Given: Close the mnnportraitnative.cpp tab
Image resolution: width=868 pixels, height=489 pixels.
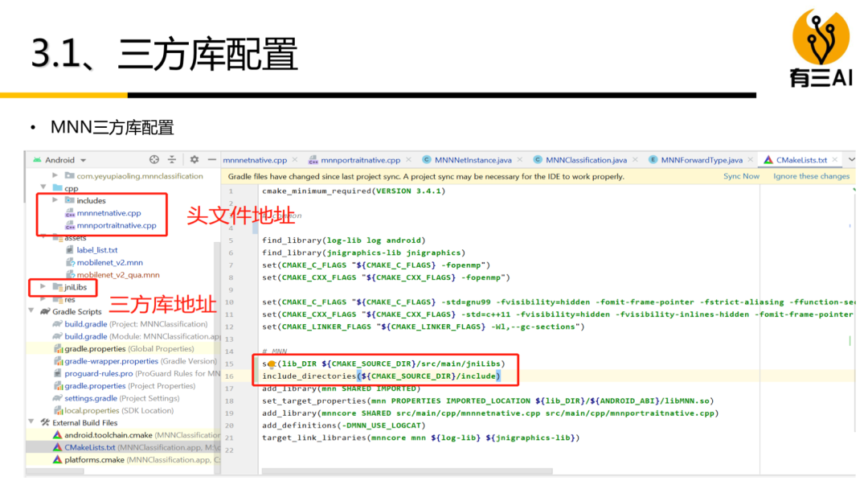Looking at the screenshot, I should tap(408, 159).
